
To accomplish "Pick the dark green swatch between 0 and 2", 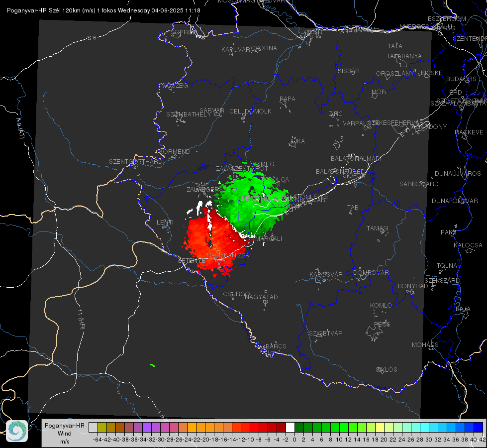I will (x=299, y=427).
